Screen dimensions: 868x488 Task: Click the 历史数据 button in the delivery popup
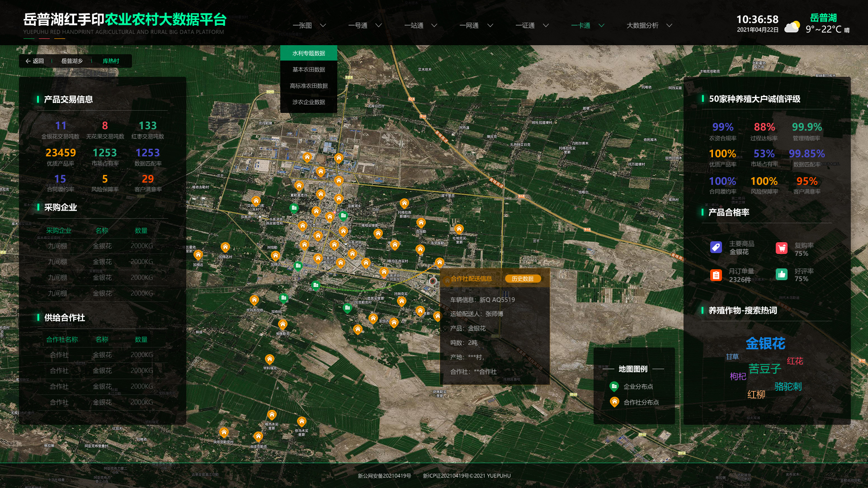point(523,279)
